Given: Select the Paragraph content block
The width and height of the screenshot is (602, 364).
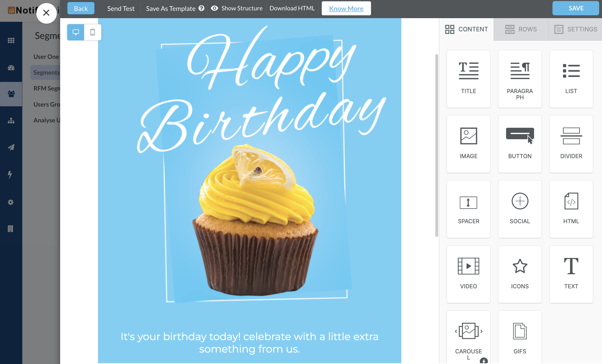Looking at the screenshot, I should [520, 79].
